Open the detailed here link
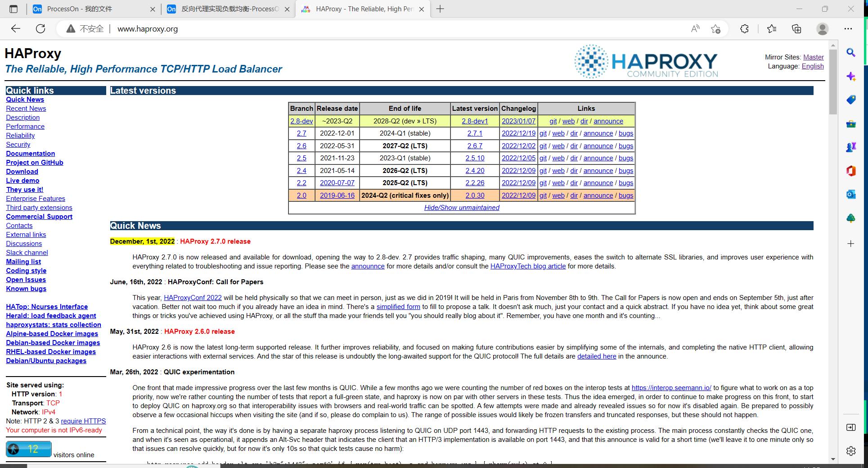This screenshot has width=868, height=468. click(x=597, y=356)
